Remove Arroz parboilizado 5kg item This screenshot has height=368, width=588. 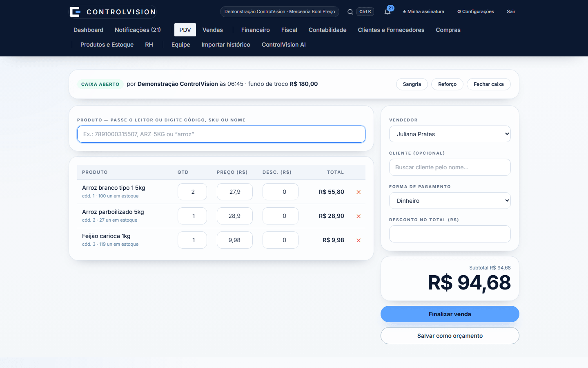(x=359, y=216)
